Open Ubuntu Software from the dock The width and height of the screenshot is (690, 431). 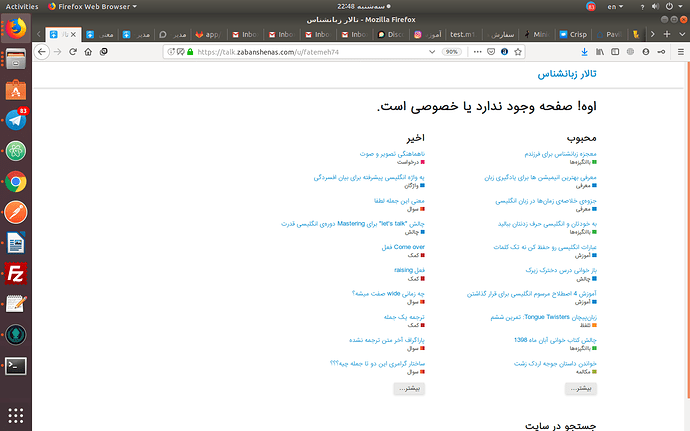click(16, 90)
